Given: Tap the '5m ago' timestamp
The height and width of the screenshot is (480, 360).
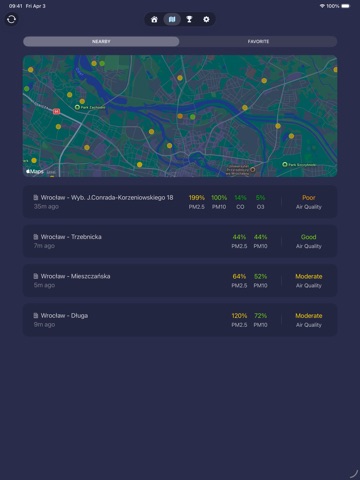Looking at the screenshot, I should click(44, 285).
